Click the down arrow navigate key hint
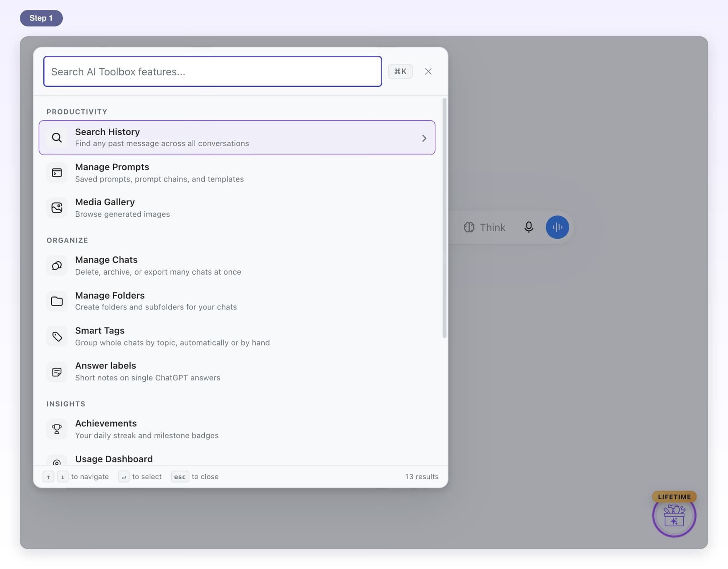 [62, 477]
